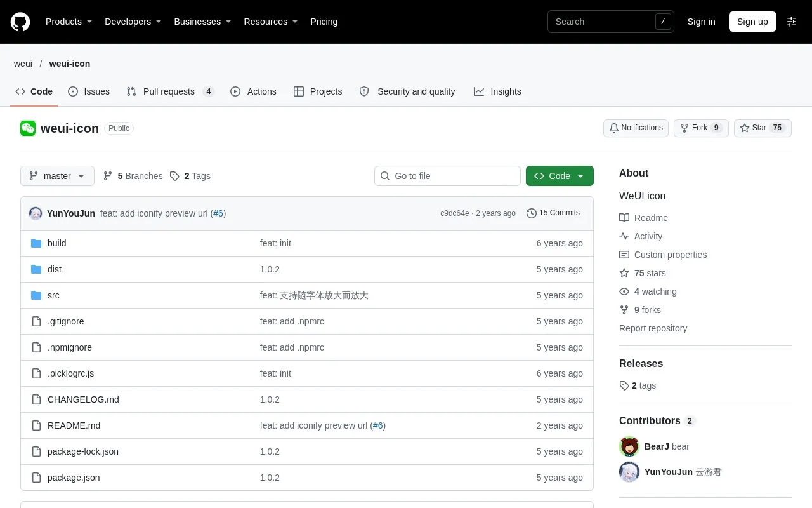Expand the Resources menu

click(x=271, y=22)
